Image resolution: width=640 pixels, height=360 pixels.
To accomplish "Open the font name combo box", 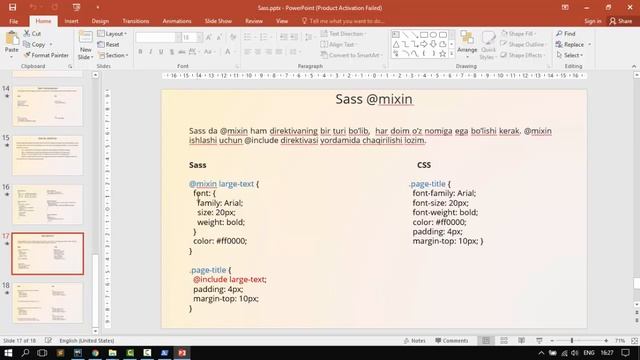I will [x=158, y=38].
